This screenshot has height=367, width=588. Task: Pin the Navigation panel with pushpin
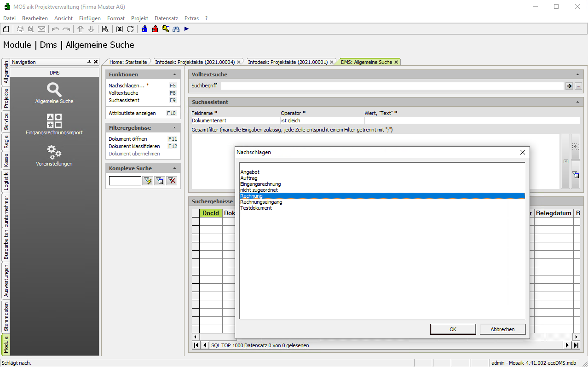point(89,62)
